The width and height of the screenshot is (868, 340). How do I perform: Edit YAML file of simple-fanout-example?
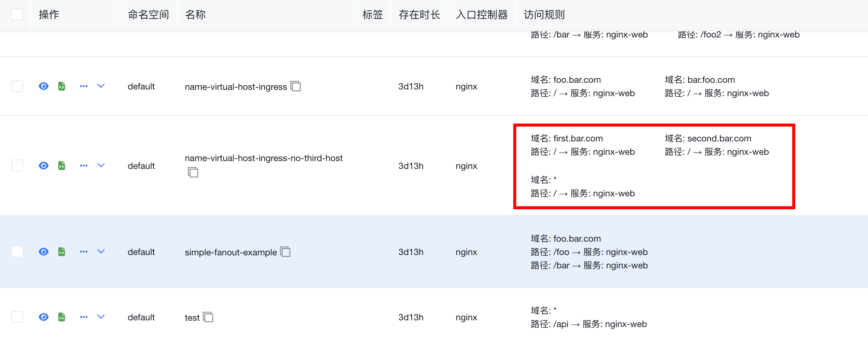(x=62, y=252)
